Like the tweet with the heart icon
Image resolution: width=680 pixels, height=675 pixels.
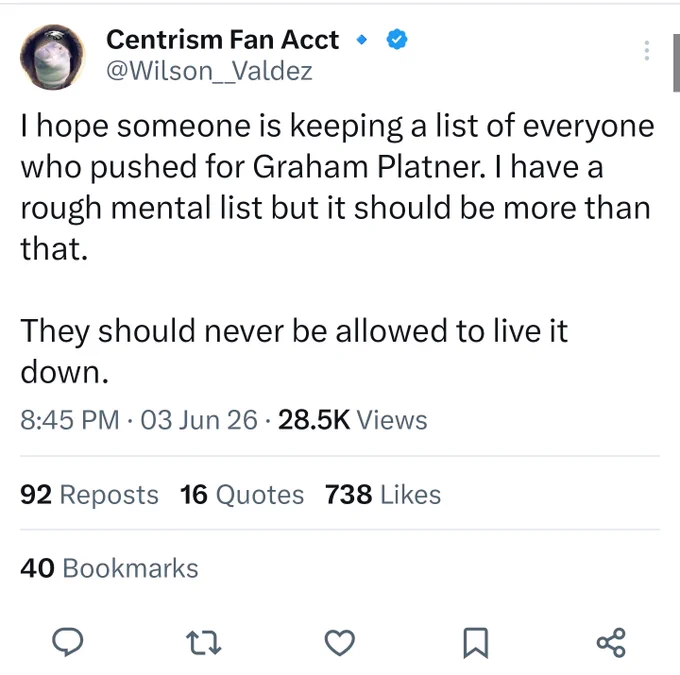coord(340,643)
